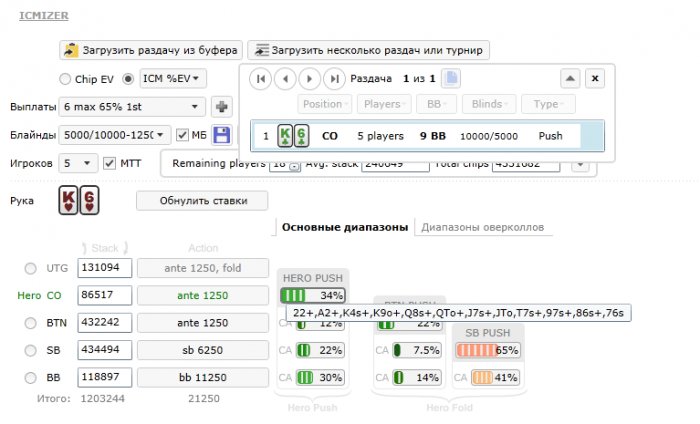
Task: Click Reset bets button (Обнулить ставки)
Action: [203, 201]
